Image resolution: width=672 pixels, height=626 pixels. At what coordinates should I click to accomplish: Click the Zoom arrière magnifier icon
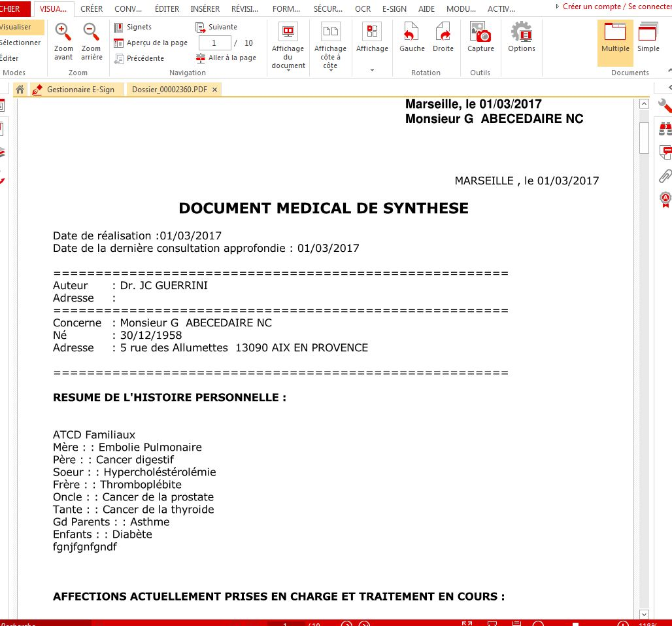91,32
